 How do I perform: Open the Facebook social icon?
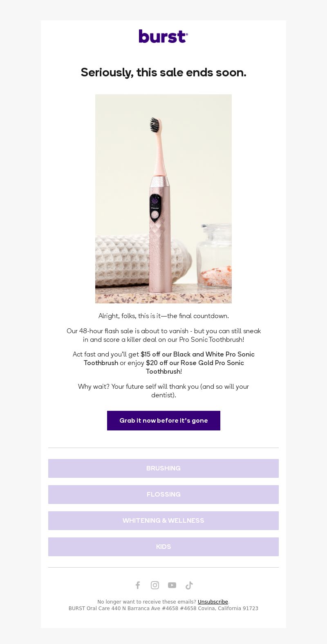(x=138, y=585)
